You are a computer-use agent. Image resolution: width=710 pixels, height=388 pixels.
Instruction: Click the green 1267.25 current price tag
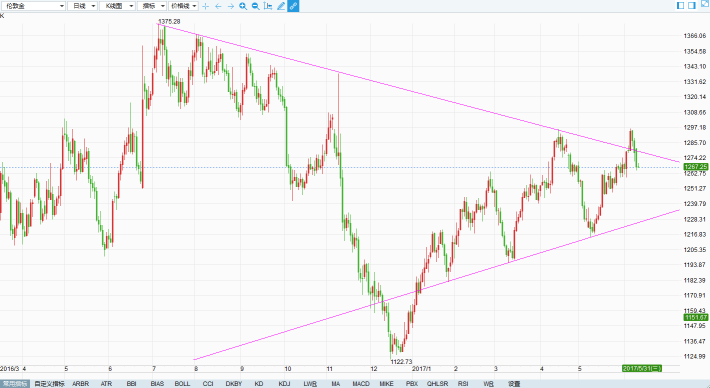click(x=696, y=167)
